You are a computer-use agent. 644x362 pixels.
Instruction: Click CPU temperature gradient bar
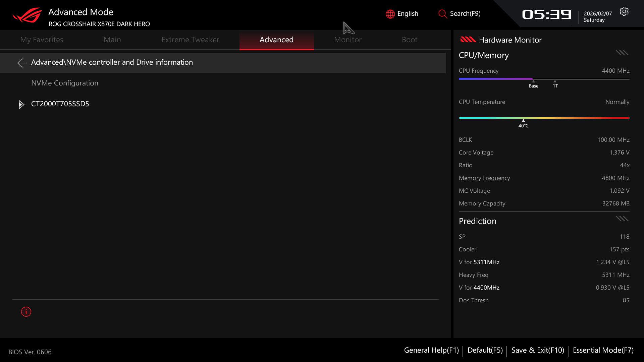tap(544, 118)
